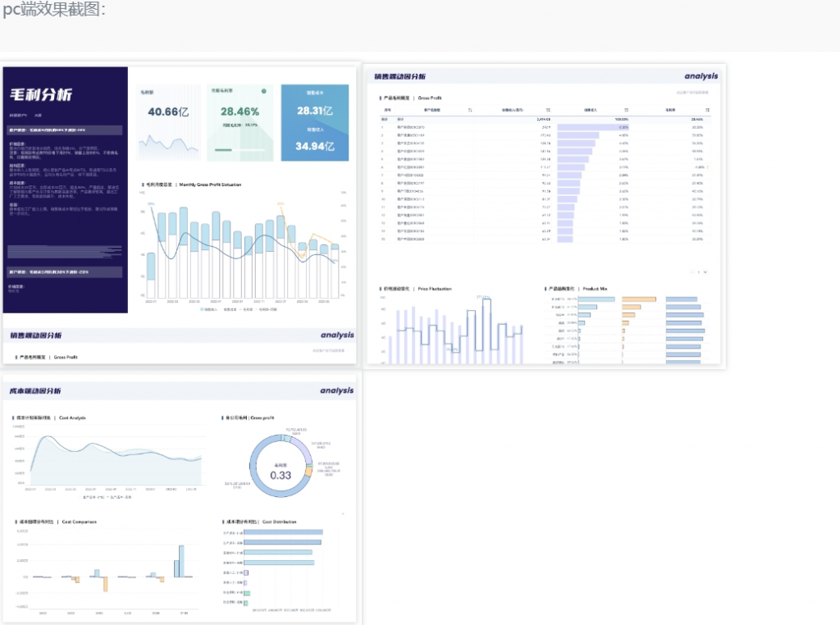Click the 28.31亿 sales cost value

click(315, 111)
